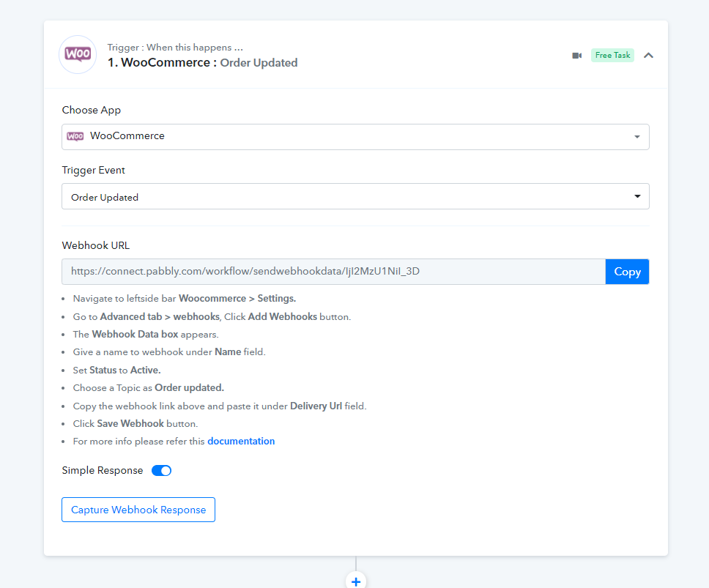Click the 'Click Save Webhook button.' instruction
This screenshot has height=588, width=709.
click(136, 423)
